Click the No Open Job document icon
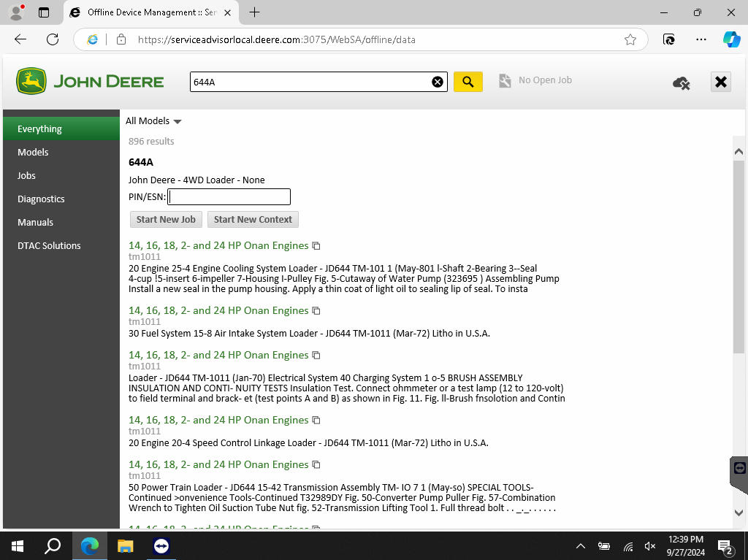 [x=505, y=81]
